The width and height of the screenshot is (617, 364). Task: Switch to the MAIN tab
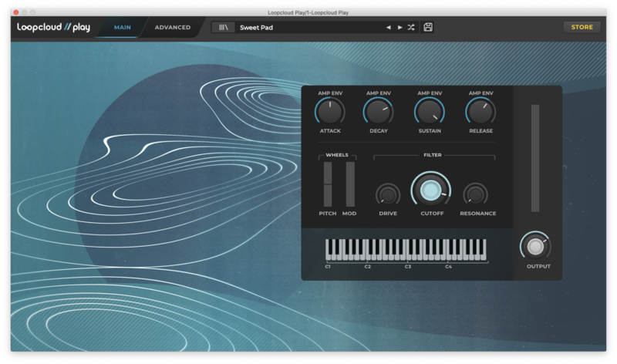coord(122,27)
